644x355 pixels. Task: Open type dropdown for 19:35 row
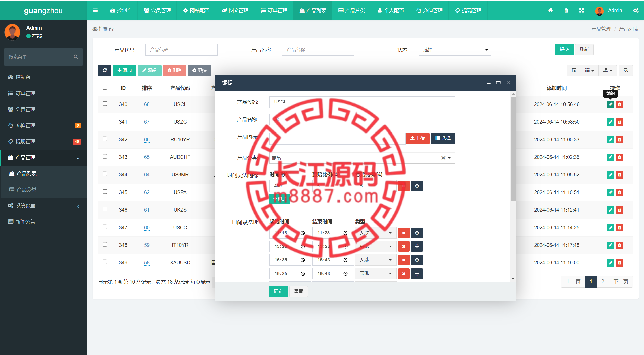tap(376, 274)
